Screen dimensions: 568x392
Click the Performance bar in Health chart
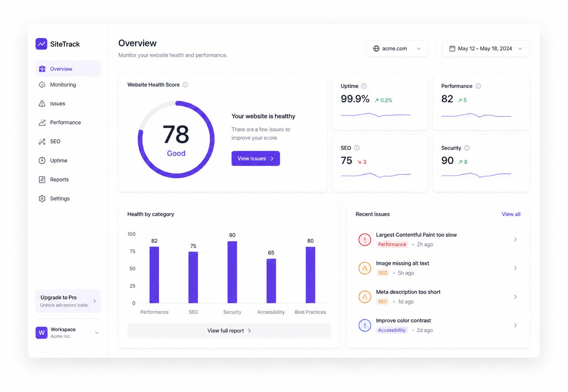[x=154, y=275]
